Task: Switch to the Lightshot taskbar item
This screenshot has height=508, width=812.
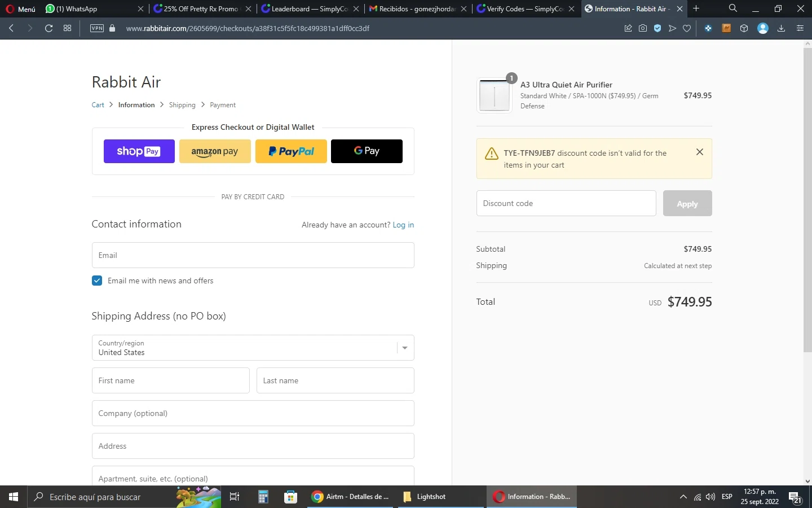Action: (x=441, y=497)
